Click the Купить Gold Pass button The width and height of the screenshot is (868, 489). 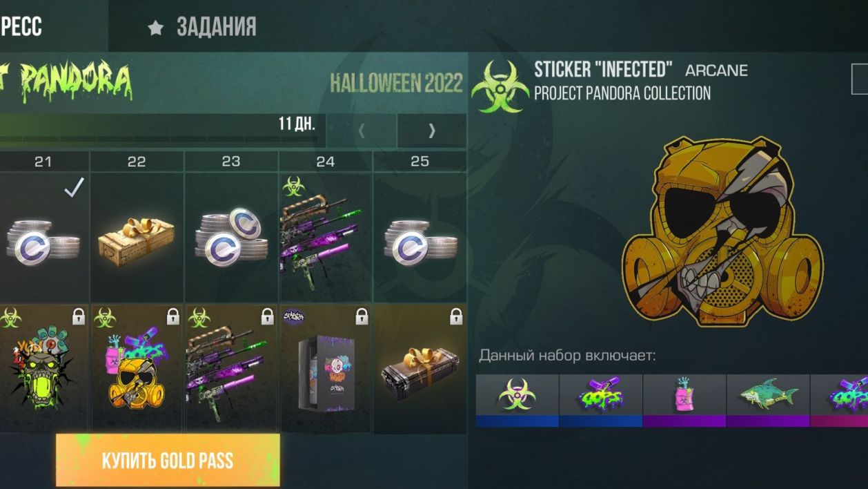point(168,460)
